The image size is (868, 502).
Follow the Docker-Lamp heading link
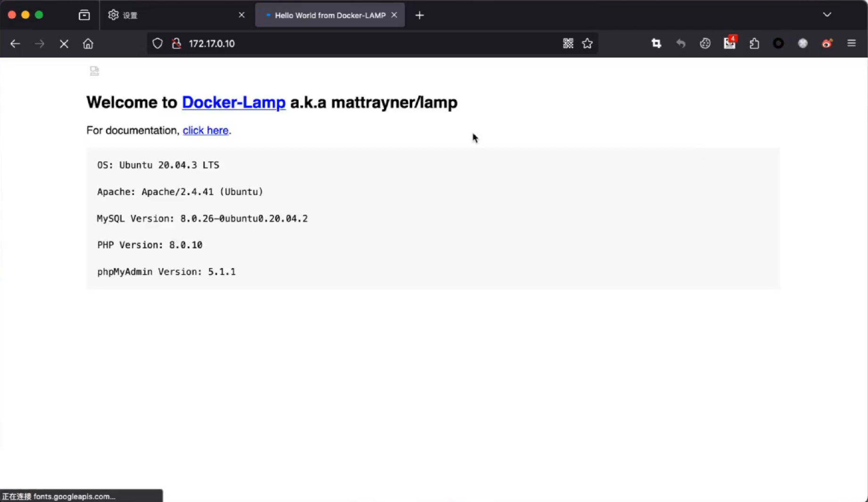pyautogui.click(x=234, y=102)
